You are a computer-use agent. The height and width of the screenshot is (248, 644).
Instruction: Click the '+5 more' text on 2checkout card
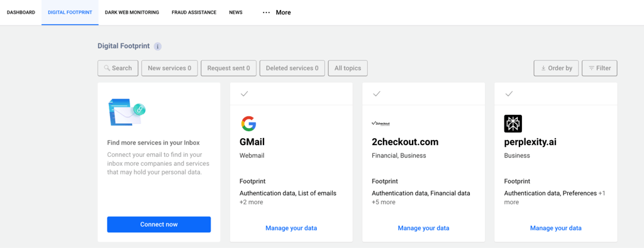click(x=384, y=202)
